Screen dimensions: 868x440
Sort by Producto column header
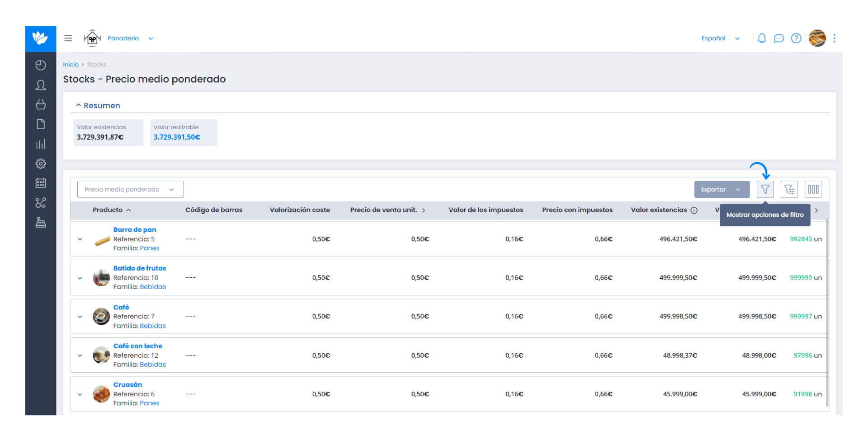pyautogui.click(x=112, y=210)
